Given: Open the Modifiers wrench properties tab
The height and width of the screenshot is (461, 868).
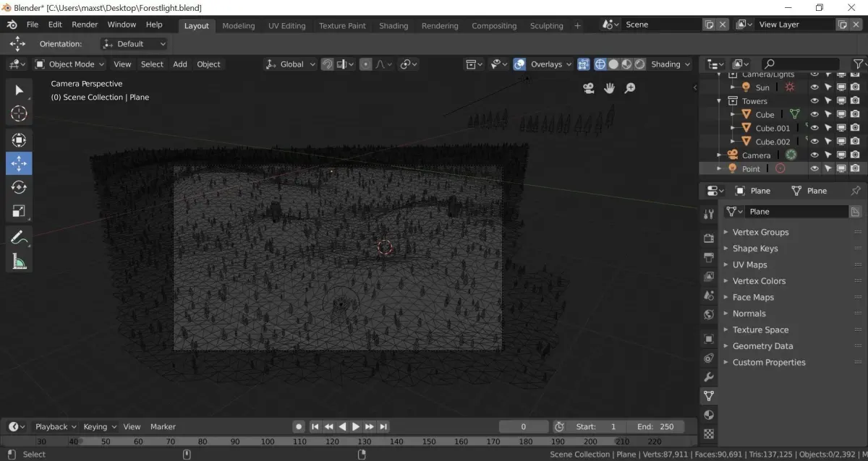Looking at the screenshot, I should [x=709, y=377].
